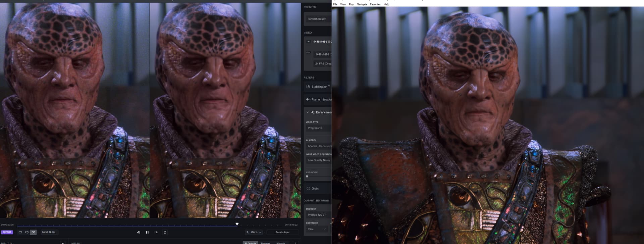Select the single view layout icon
This screenshot has width=644, height=244.
20,232
